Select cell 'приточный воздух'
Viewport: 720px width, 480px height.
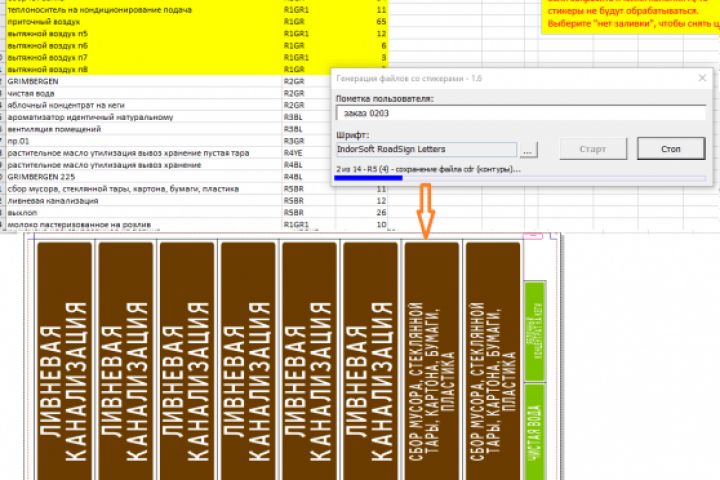tap(144, 22)
